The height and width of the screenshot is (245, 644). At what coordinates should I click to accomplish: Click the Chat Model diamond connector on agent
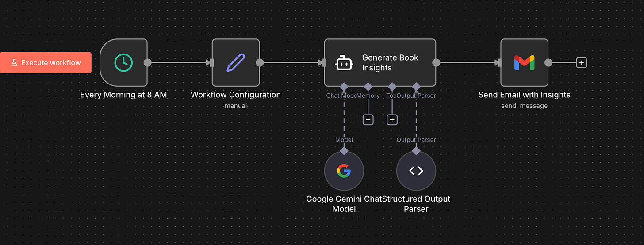pos(344,86)
